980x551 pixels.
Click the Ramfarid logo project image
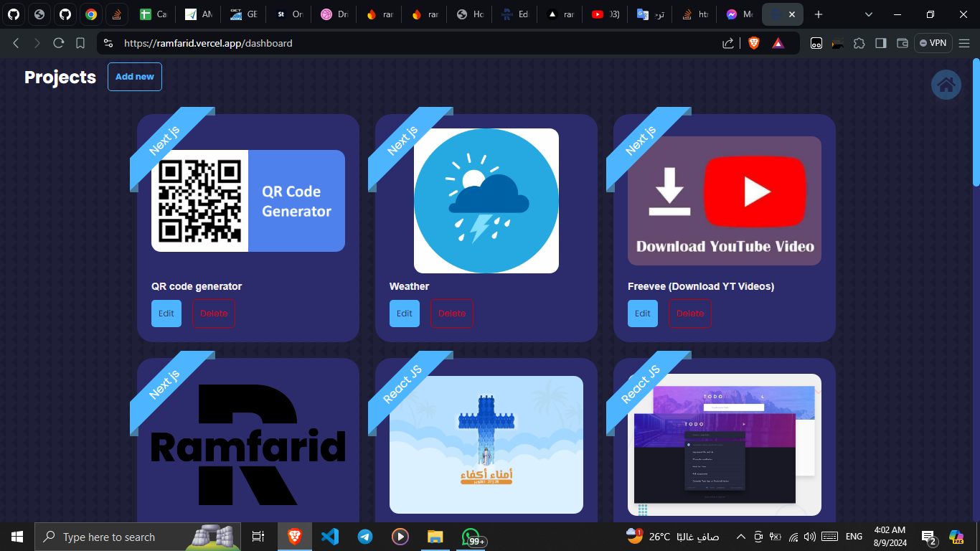[x=248, y=445]
